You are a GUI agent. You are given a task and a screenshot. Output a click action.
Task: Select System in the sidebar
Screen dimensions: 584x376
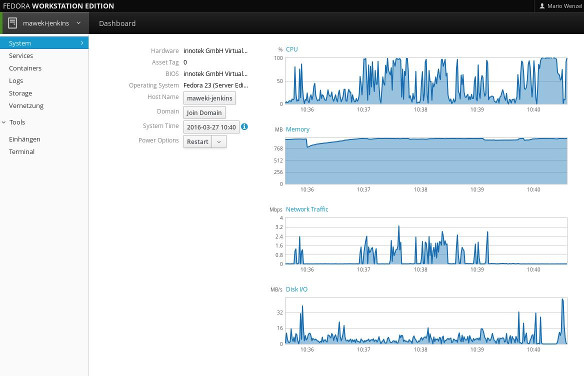[44, 43]
